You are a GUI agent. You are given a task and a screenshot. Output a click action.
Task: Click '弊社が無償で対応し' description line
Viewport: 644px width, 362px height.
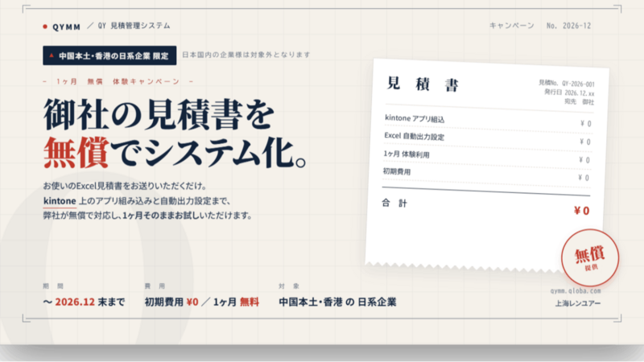pos(147,215)
